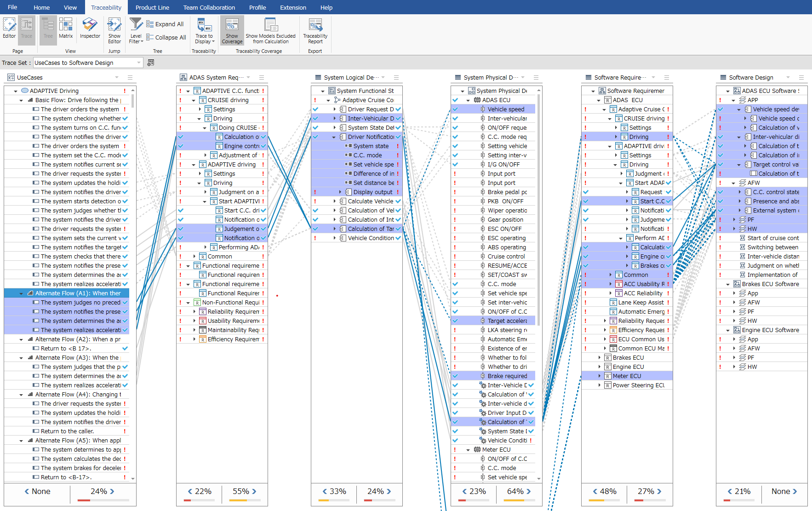Click System Physical panel vertical scrollbar

[539, 209]
